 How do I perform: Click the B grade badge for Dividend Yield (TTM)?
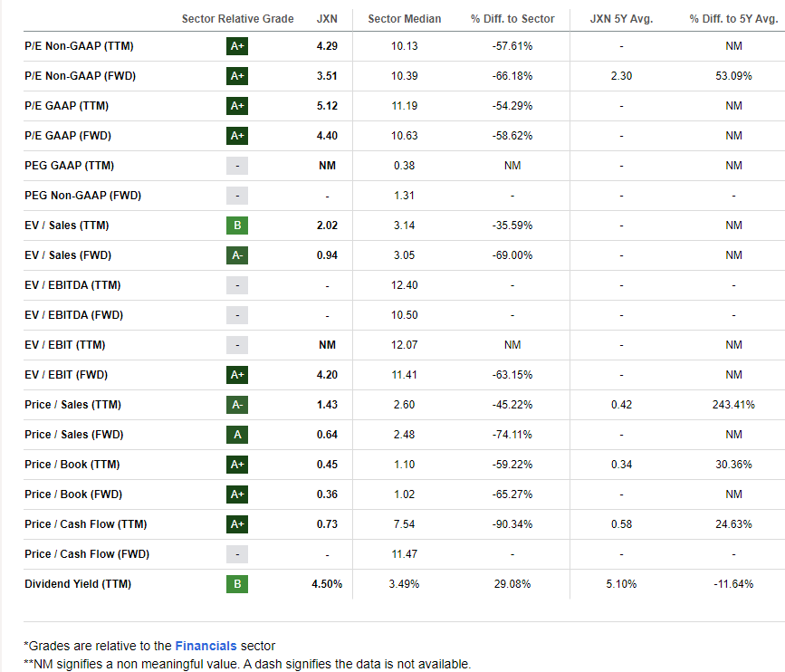coord(236,583)
